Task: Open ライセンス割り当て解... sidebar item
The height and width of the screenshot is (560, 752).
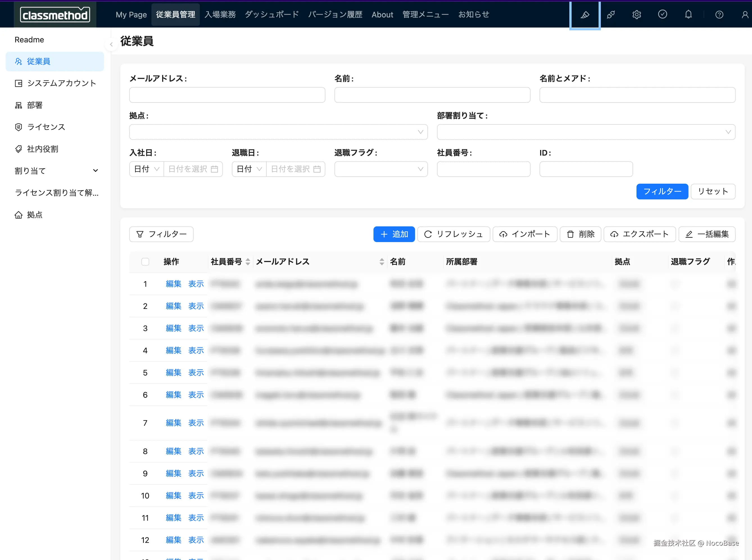Action: click(55, 193)
